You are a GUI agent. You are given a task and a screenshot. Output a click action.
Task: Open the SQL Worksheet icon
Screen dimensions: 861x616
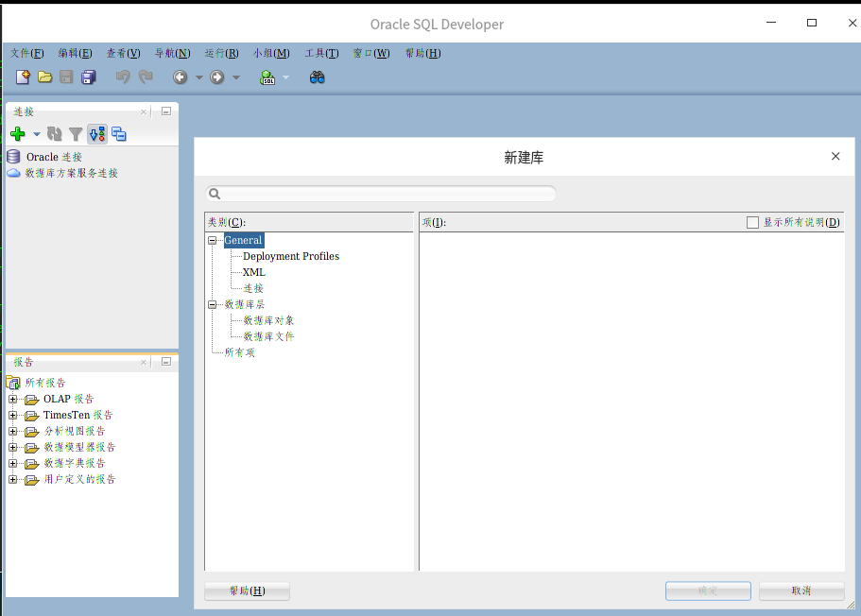pyautogui.click(x=267, y=77)
